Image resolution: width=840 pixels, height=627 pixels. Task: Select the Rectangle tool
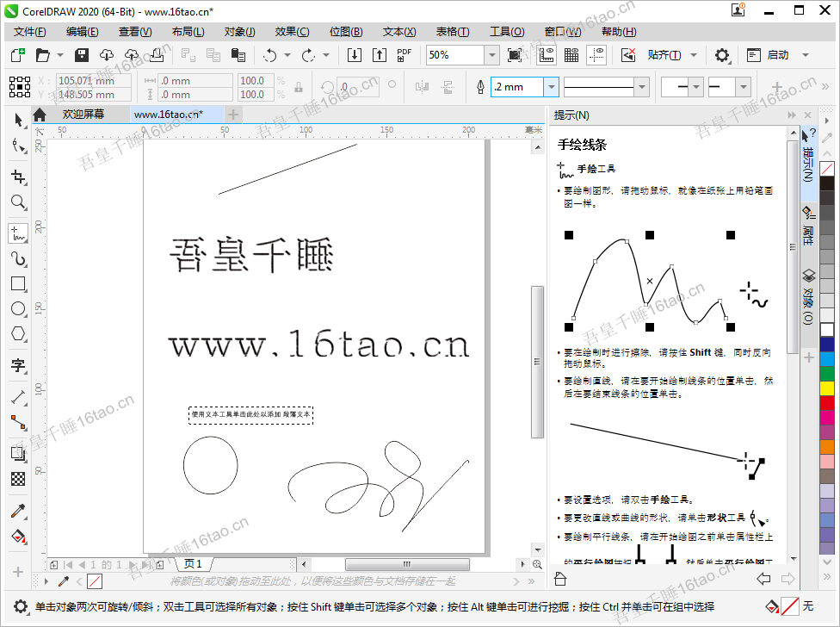pos(18,283)
